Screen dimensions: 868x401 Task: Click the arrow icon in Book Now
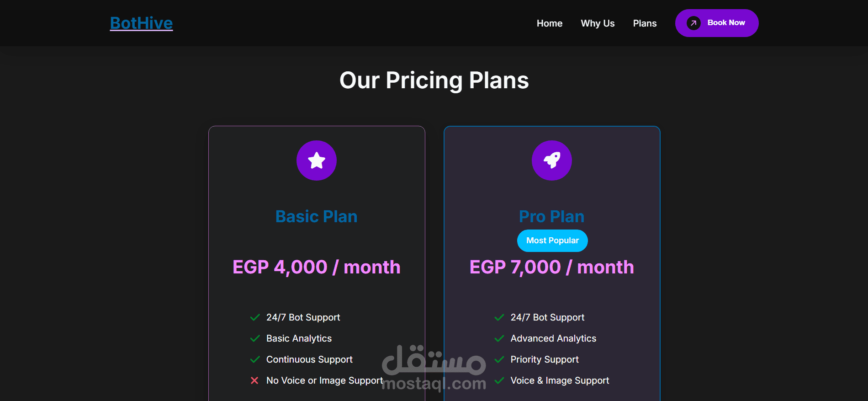(x=693, y=23)
